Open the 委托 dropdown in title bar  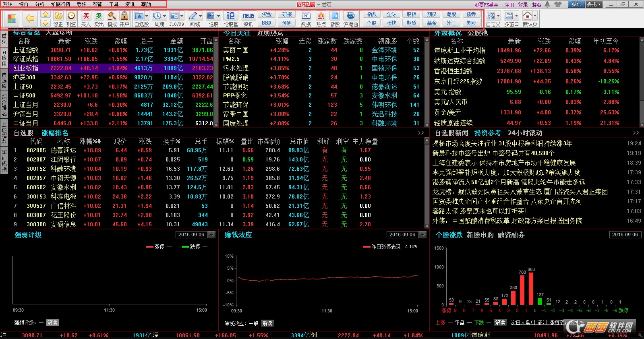click(594, 4)
